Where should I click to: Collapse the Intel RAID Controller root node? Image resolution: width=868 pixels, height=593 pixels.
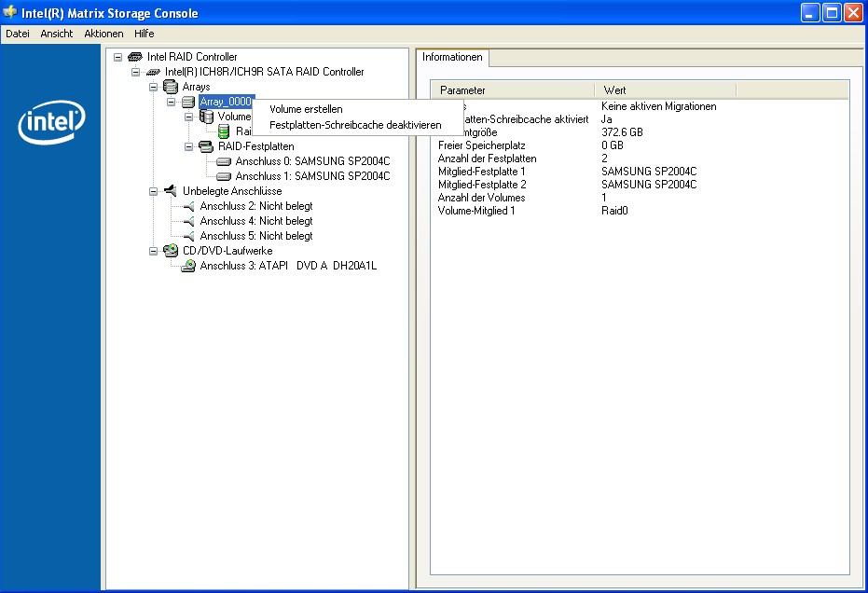pos(117,57)
